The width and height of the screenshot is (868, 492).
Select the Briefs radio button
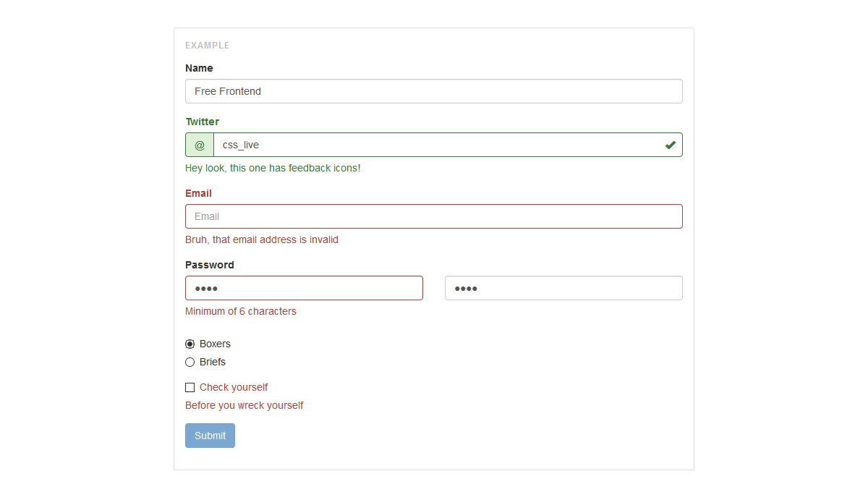coord(190,362)
